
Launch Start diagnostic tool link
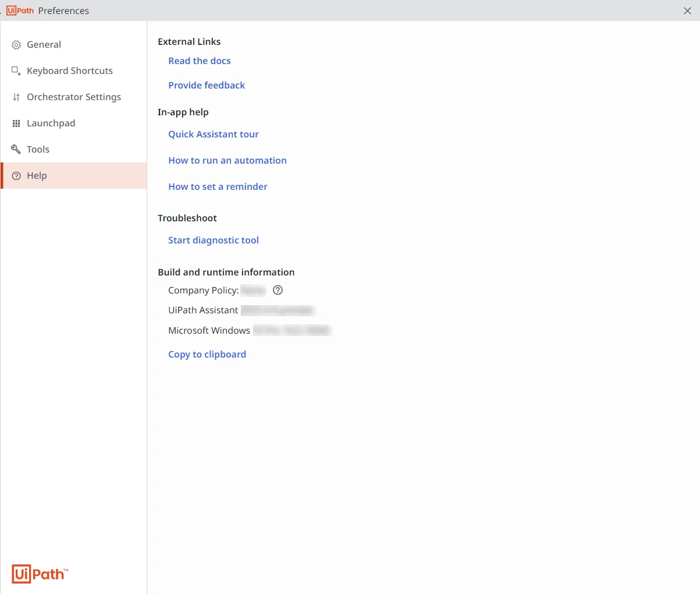(214, 241)
